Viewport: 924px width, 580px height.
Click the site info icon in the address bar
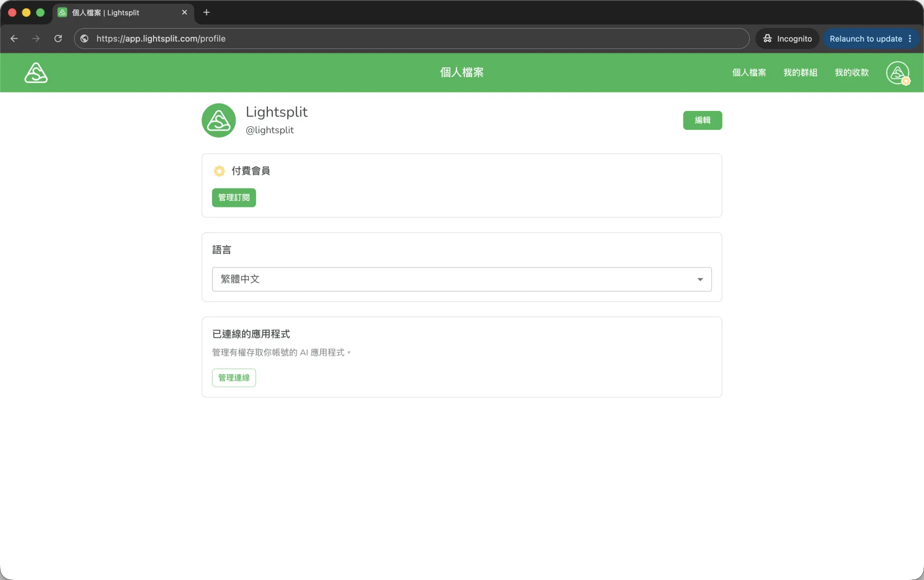(x=85, y=38)
